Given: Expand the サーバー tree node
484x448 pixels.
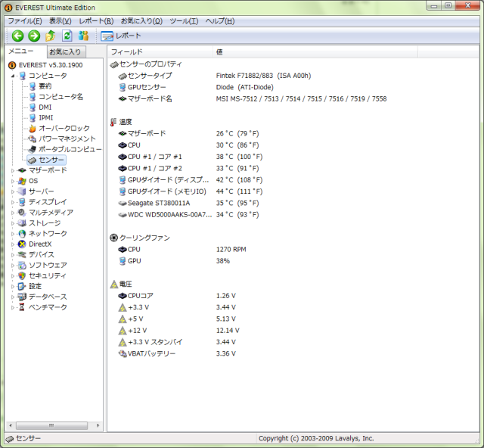Looking at the screenshot, I should click(x=13, y=191).
